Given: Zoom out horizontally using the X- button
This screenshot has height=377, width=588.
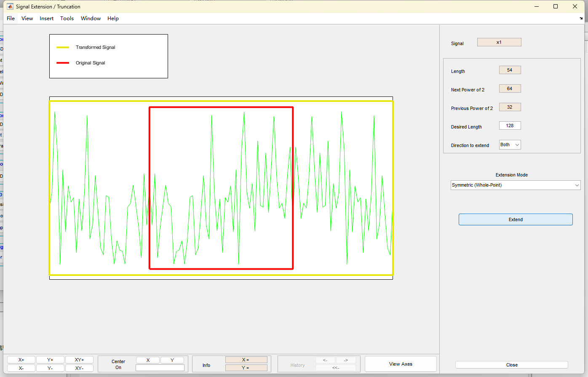Looking at the screenshot, I should point(21,368).
